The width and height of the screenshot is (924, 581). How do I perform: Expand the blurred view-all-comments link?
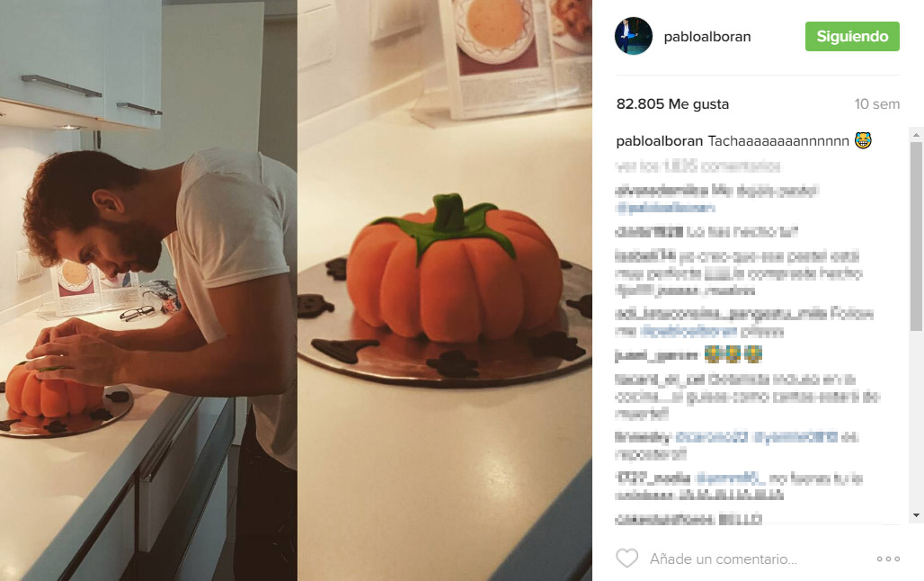click(697, 166)
